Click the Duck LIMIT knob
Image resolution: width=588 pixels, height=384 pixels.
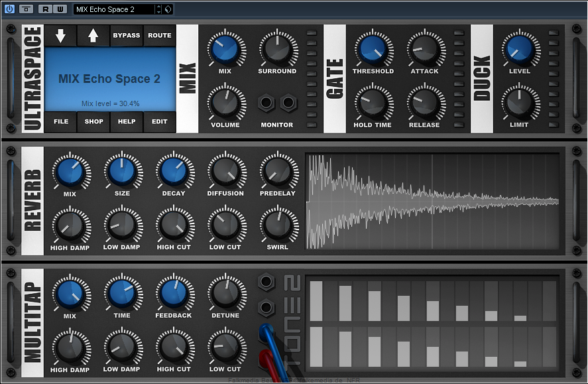520,103
